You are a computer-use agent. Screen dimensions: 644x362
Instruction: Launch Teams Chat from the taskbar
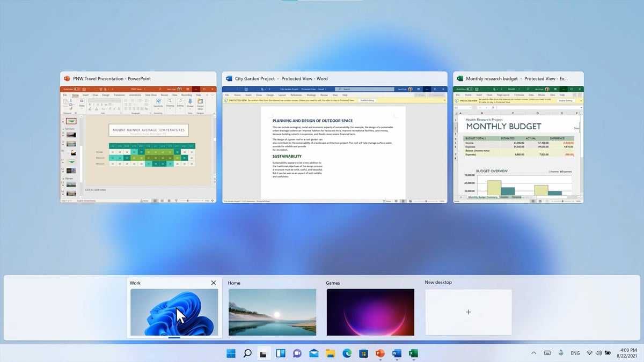pos(297,353)
